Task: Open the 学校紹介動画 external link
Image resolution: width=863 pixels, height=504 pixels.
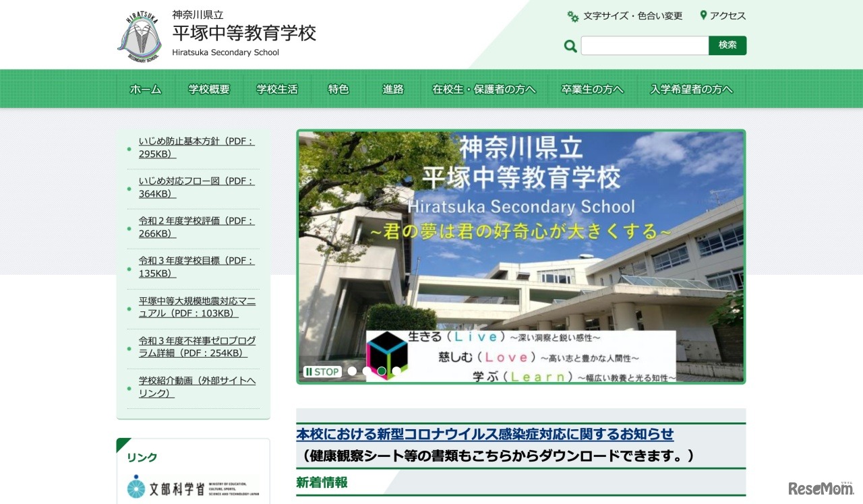Action: (x=197, y=386)
